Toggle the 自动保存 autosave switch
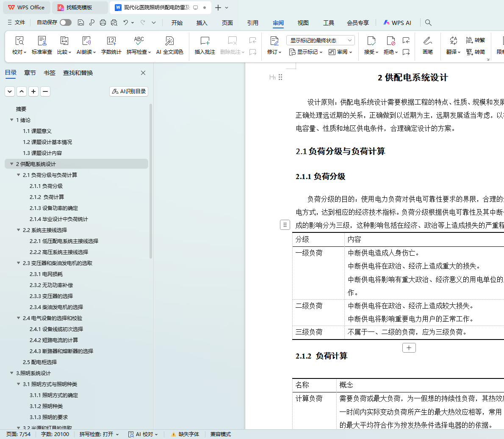The image size is (504, 439). [66, 22]
